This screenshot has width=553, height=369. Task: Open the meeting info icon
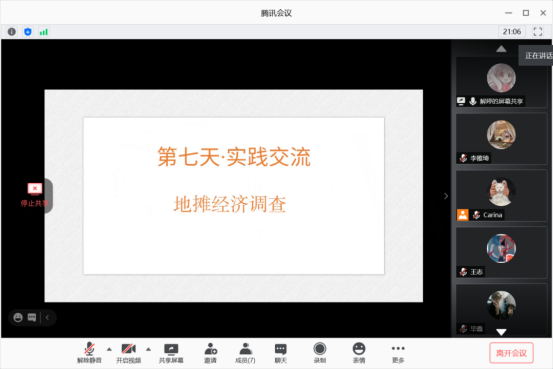[x=12, y=32]
